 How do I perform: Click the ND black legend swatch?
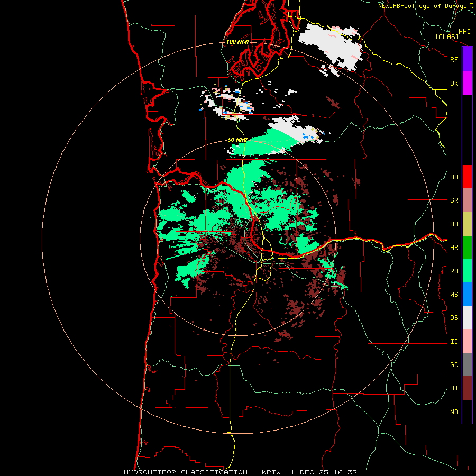[467, 411]
